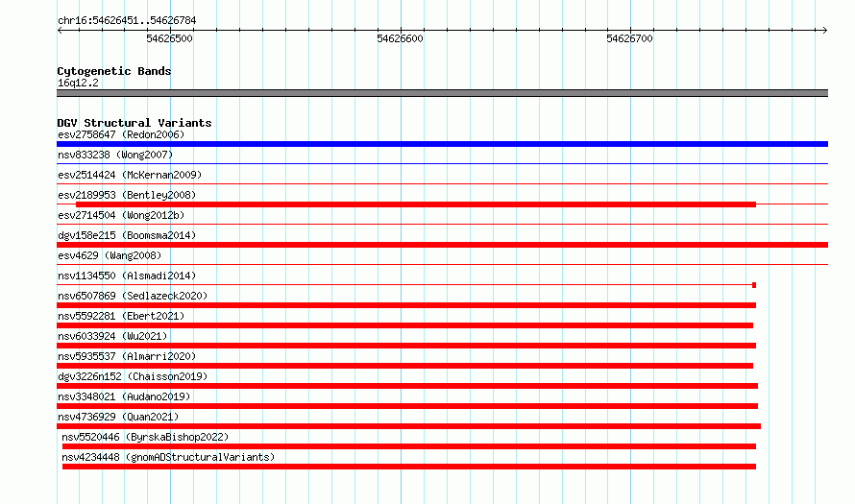This screenshot has height=504, width=855.
Task: Open nsv833238 (Wong2007) variant label
Action: coord(115,155)
